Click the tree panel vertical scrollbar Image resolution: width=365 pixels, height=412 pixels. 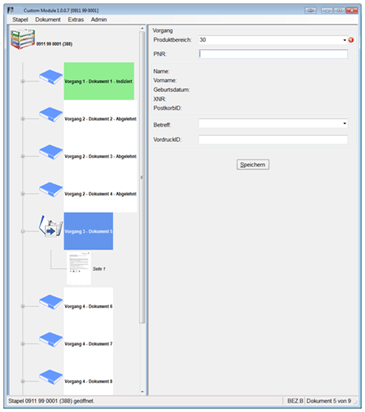[142, 177]
